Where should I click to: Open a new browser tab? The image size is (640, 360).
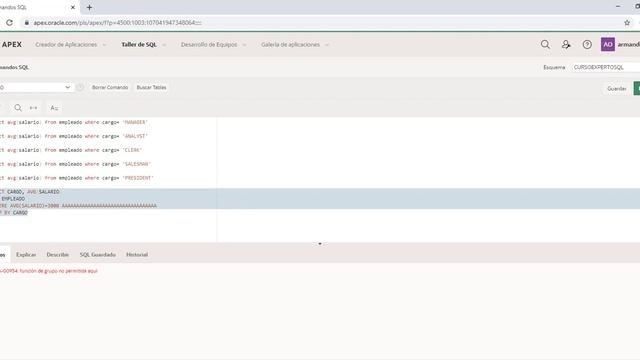(x=89, y=7)
